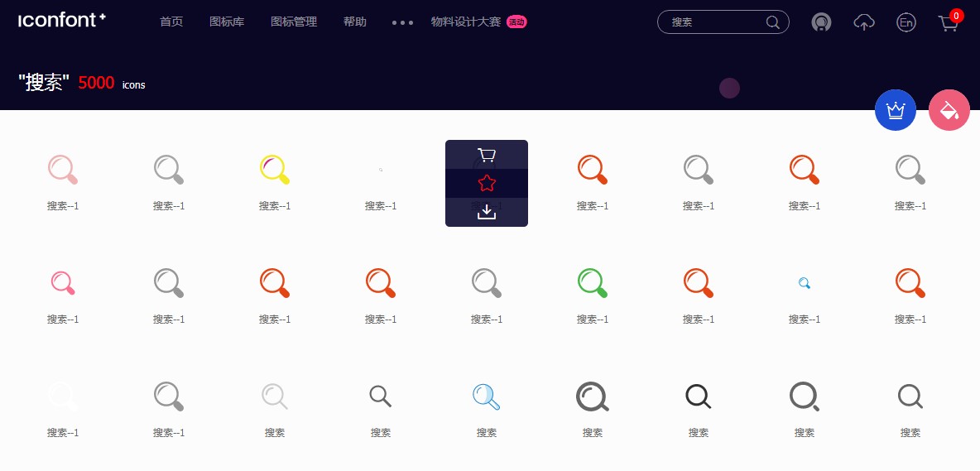Screen dimensions: 980x471
Task: Select the yellow magnifier search icon
Action: (x=274, y=169)
